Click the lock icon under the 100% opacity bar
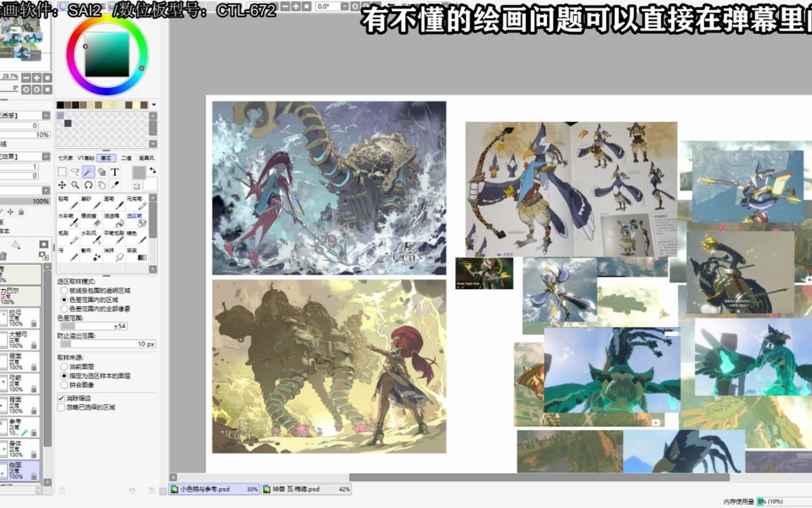 pos(21,212)
